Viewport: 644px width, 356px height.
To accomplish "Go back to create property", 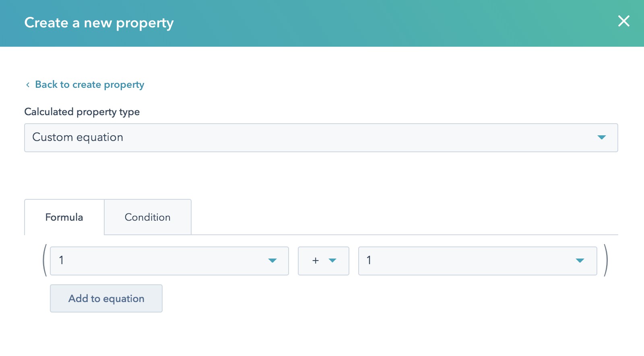I will tap(89, 85).
